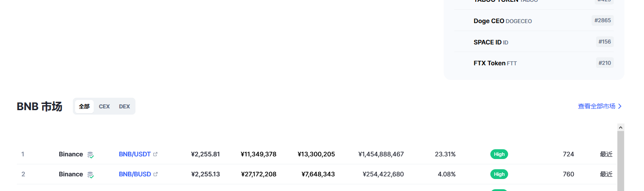
Task: Switch to the DEX market filter
Action: pos(124,107)
